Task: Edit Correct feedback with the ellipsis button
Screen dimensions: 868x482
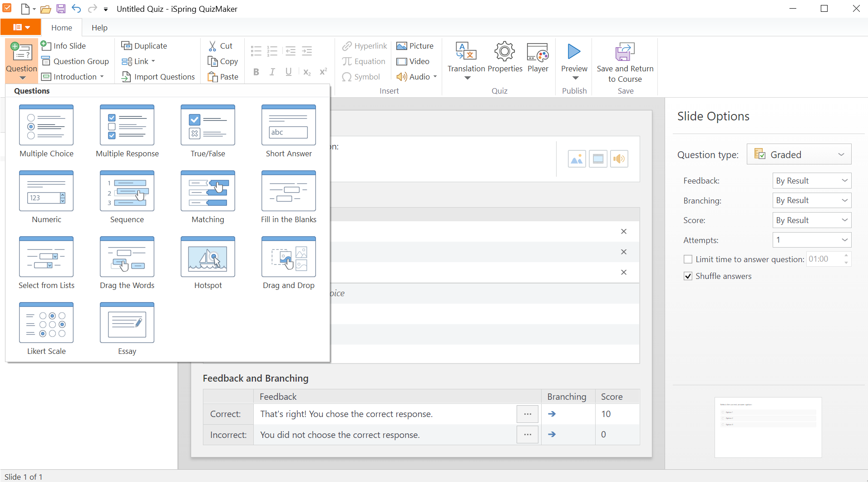Action: pyautogui.click(x=528, y=414)
